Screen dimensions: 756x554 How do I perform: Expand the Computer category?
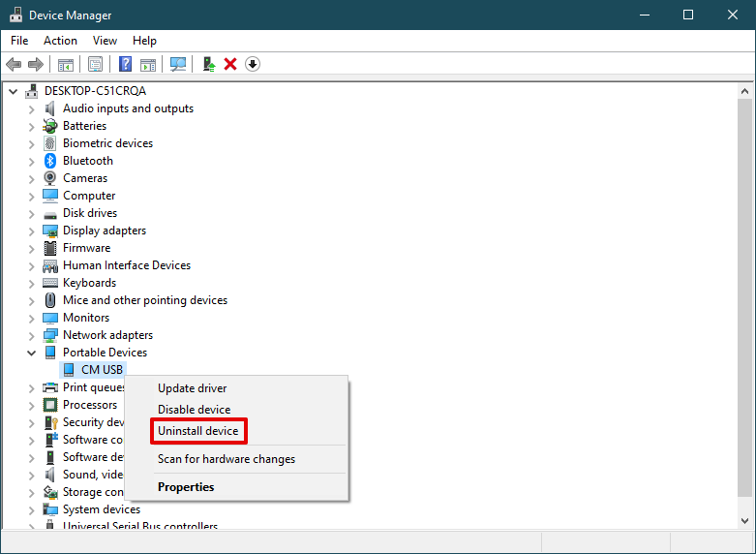[31, 197]
